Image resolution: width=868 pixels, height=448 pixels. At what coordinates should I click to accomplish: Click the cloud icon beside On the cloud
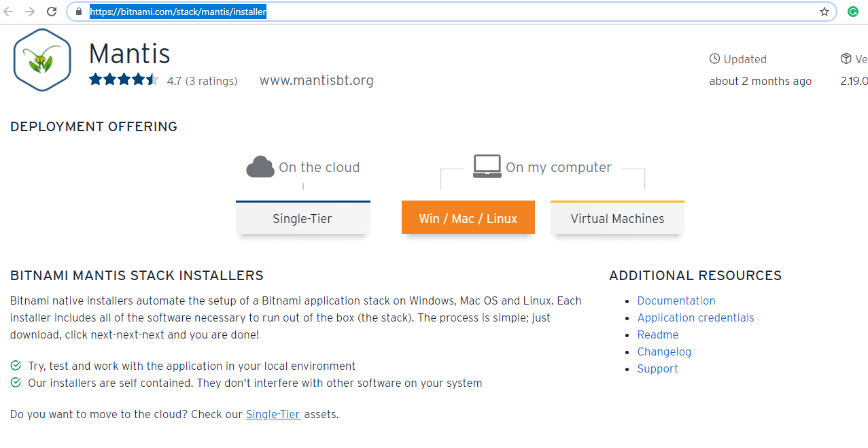click(x=260, y=167)
